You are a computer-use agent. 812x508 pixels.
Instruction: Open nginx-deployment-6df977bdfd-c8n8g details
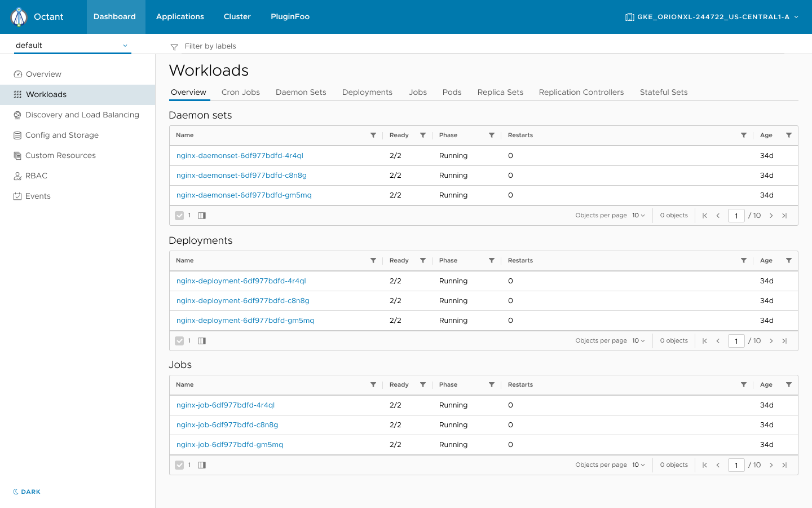pos(242,300)
